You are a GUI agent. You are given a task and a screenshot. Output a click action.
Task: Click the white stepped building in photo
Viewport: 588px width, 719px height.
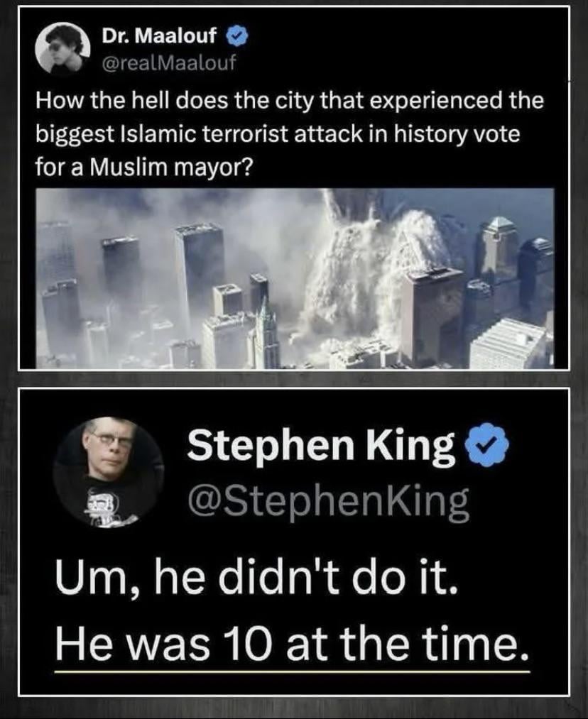click(509, 343)
